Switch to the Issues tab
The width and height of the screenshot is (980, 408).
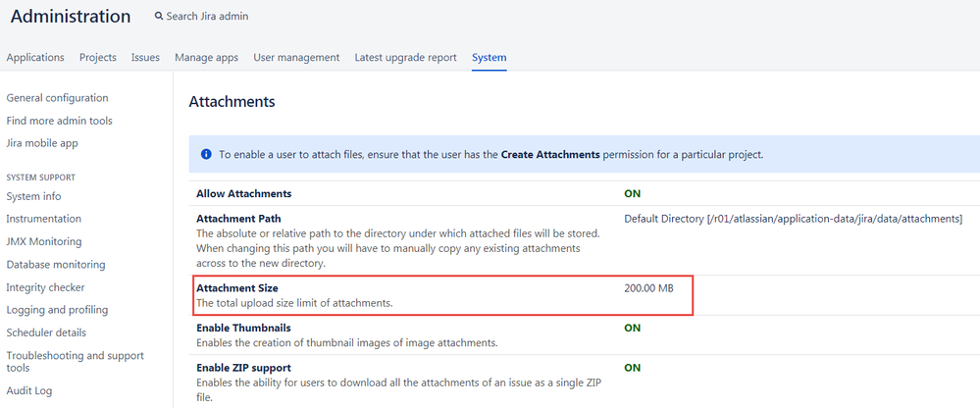[145, 58]
